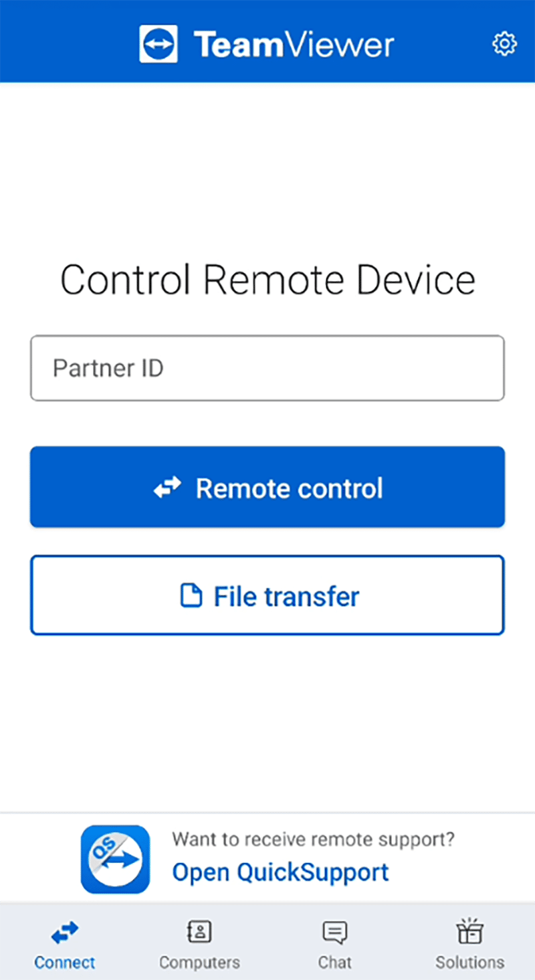Switch to the Computers tab
535x980 pixels.
(x=199, y=943)
